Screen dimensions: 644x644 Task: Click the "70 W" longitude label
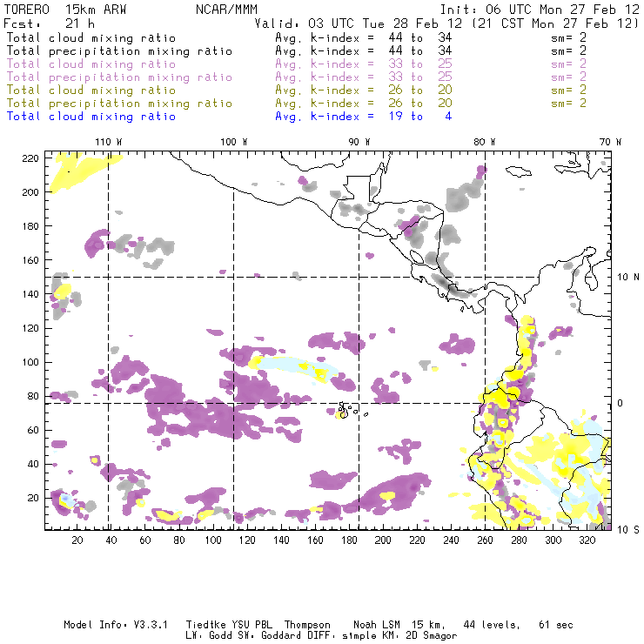click(610, 142)
